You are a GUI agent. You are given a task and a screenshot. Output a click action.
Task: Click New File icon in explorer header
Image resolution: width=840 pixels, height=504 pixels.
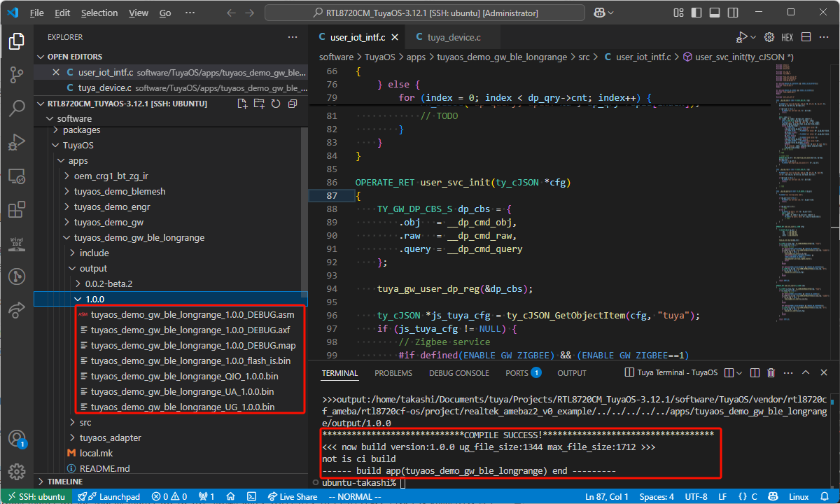coord(242,104)
